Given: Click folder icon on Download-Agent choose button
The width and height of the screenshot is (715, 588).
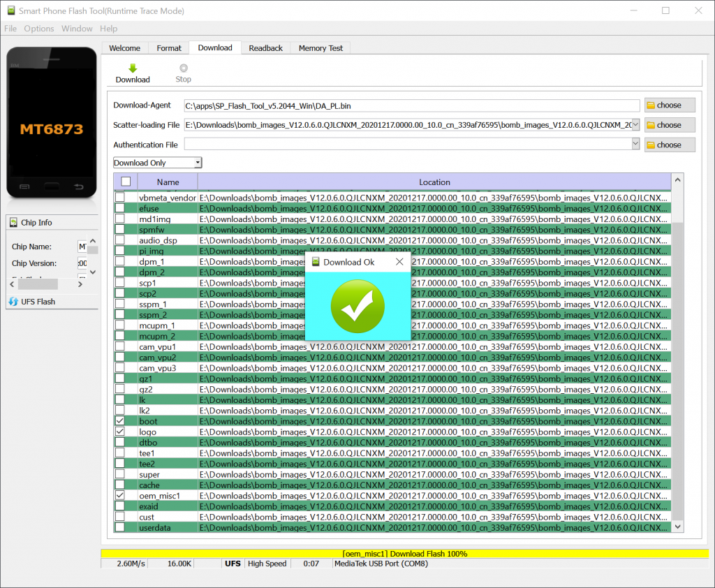Looking at the screenshot, I should click(651, 105).
